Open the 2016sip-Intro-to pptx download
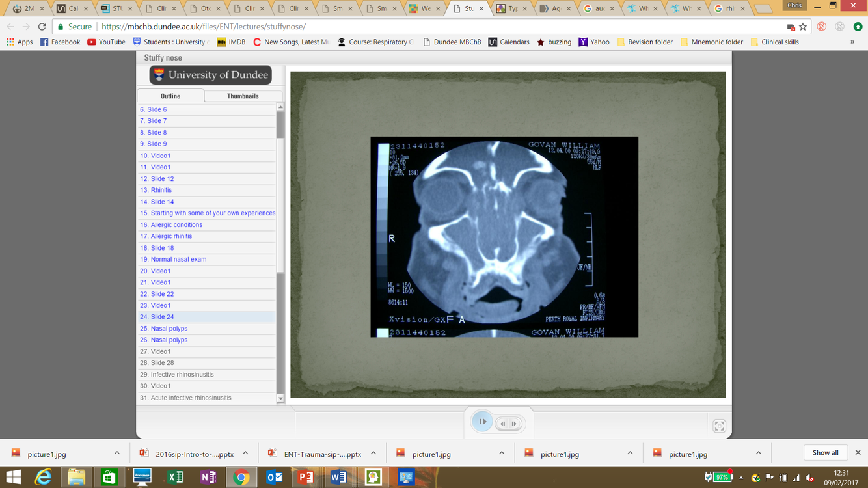Viewport: 868px width, 488px height. coord(187,454)
